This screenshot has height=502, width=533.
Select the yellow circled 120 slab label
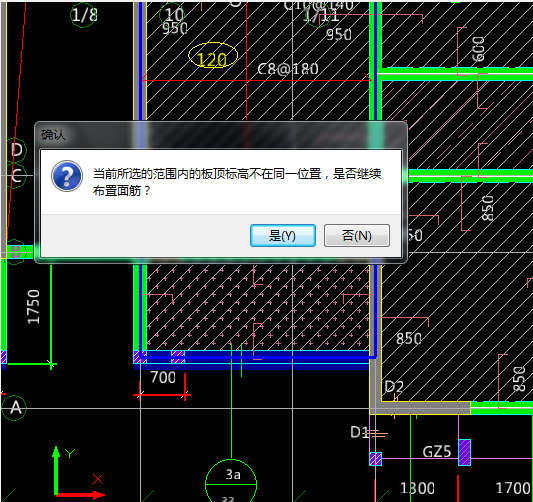213,56
